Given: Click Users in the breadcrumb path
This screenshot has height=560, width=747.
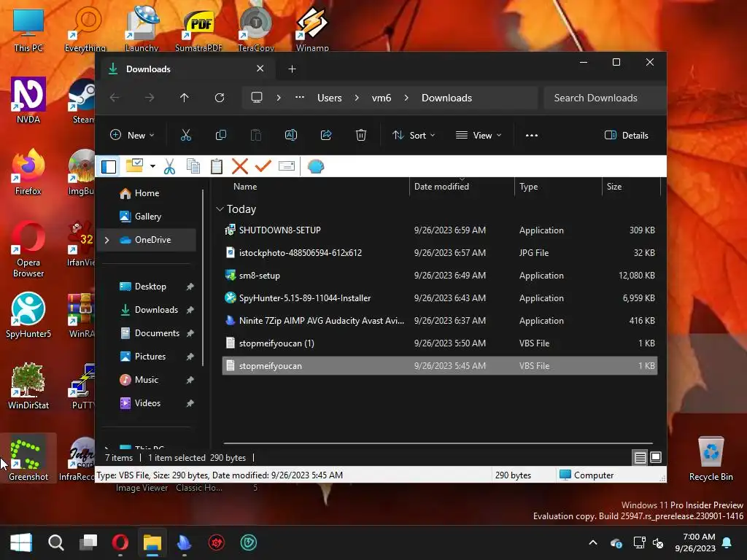Looking at the screenshot, I should coord(330,98).
